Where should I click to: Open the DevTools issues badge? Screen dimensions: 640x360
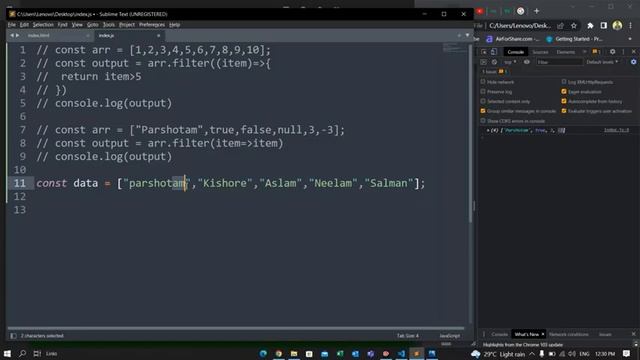(x=596, y=52)
